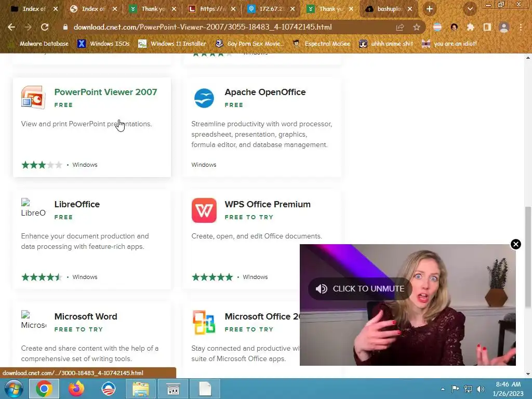532x399 pixels.
Task: Launch Firefox from the taskbar
Action: point(76,389)
